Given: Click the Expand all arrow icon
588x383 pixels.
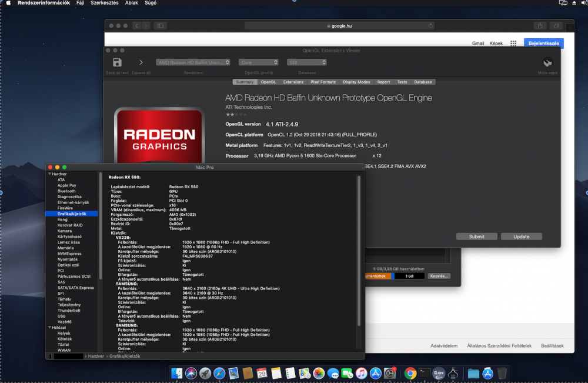Looking at the screenshot, I should 141,62.
